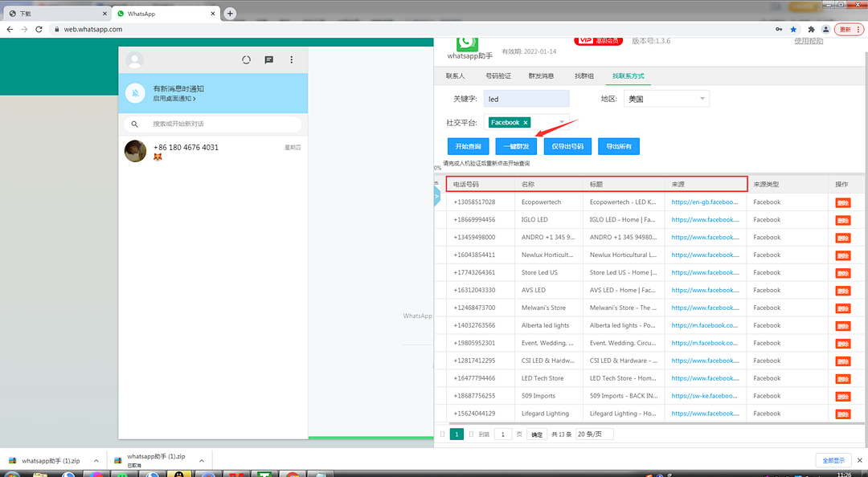Reload the web.whatsapp.com page
Image resolution: width=868 pixels, height=477 pixels.
[x=39, y=30]
